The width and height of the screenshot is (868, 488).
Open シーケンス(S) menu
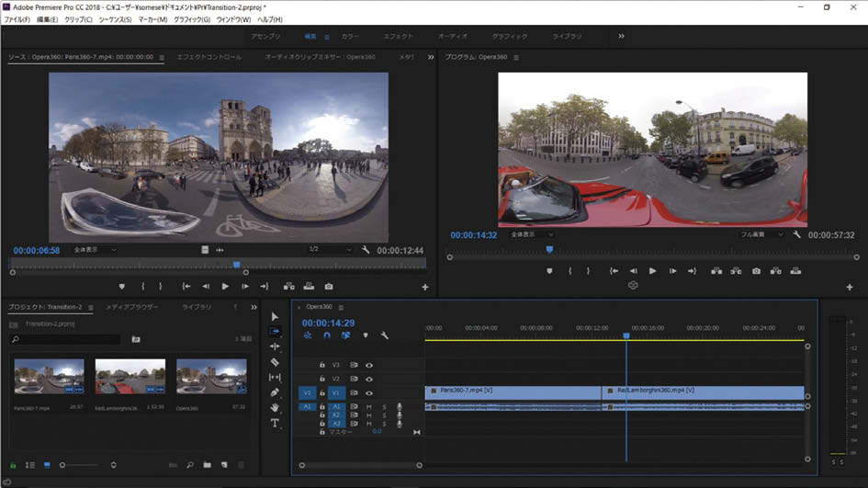115,19
